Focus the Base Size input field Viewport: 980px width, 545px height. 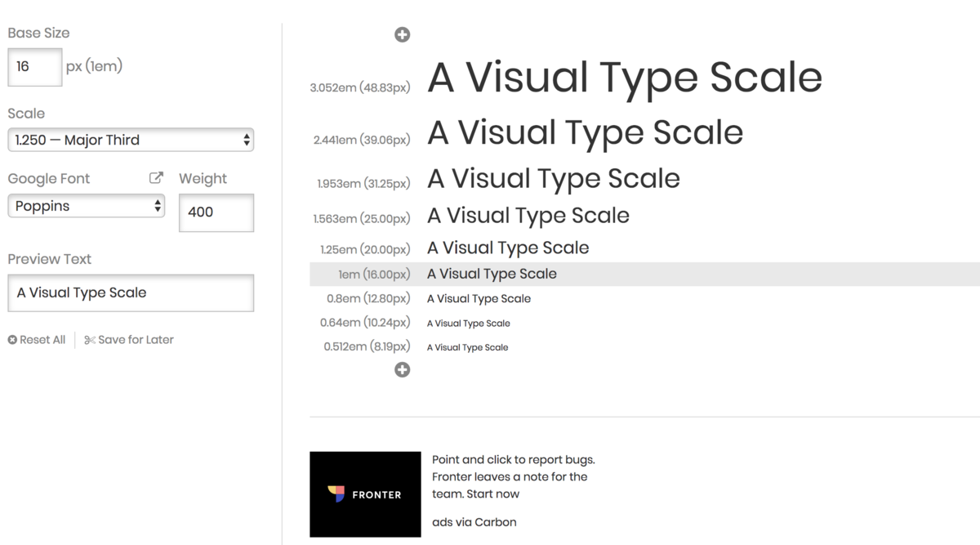34,67
